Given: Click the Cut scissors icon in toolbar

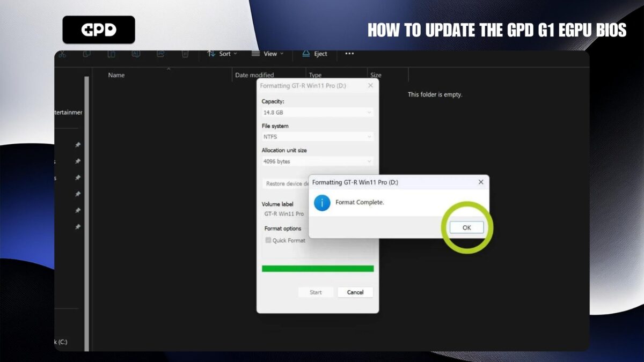Looking at the screenshot, I should point(62,54).
